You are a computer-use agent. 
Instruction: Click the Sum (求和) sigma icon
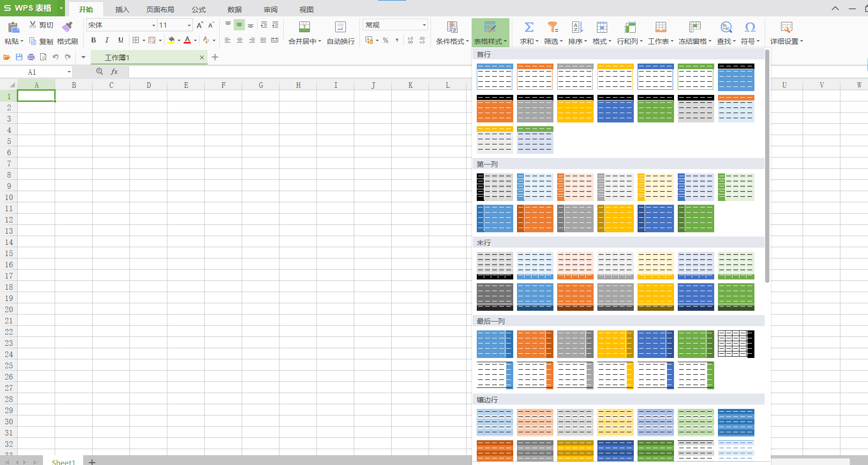tap(529, 28)
